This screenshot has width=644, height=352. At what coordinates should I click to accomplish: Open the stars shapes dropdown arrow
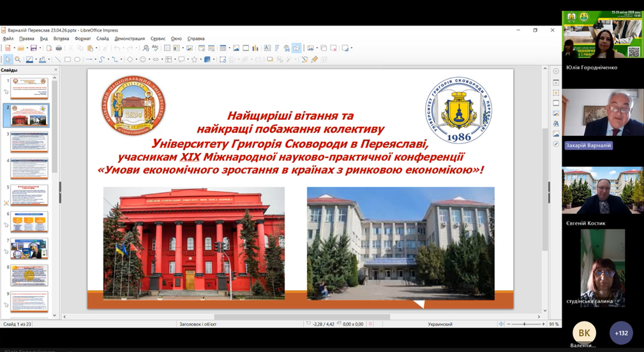201,59
